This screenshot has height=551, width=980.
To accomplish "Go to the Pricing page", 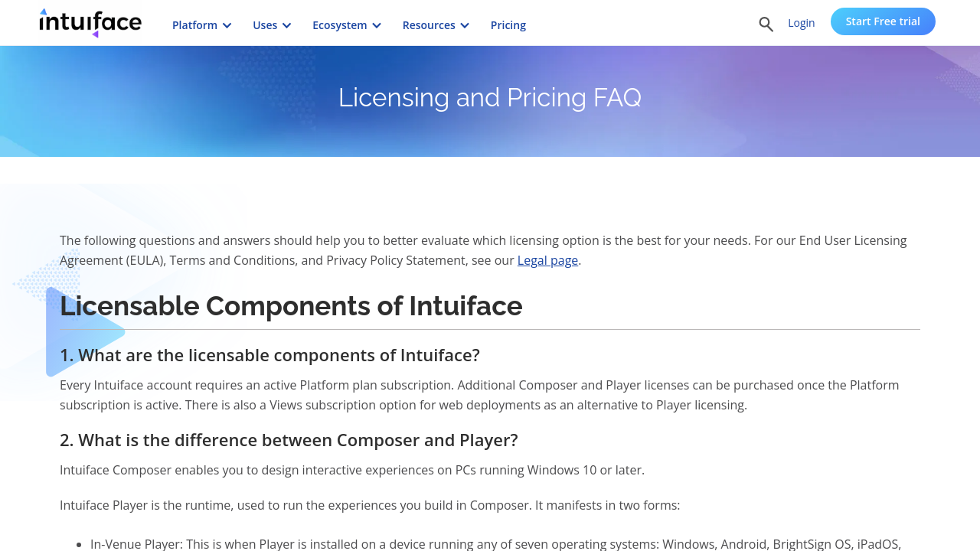I will click(x=508, y=25).
